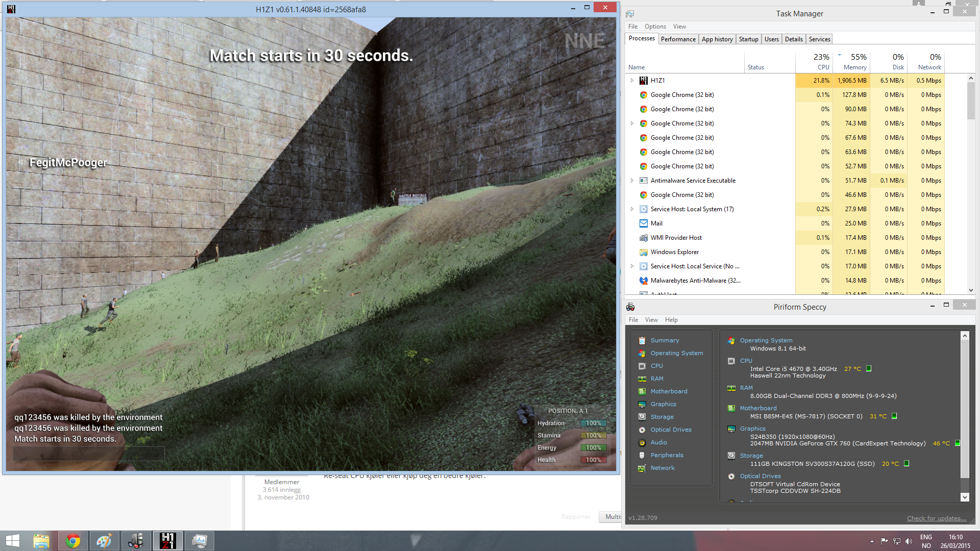Switch to the App history tab
Image resolution: width=980 pixels, height=551 pixels.
(717, 39)
